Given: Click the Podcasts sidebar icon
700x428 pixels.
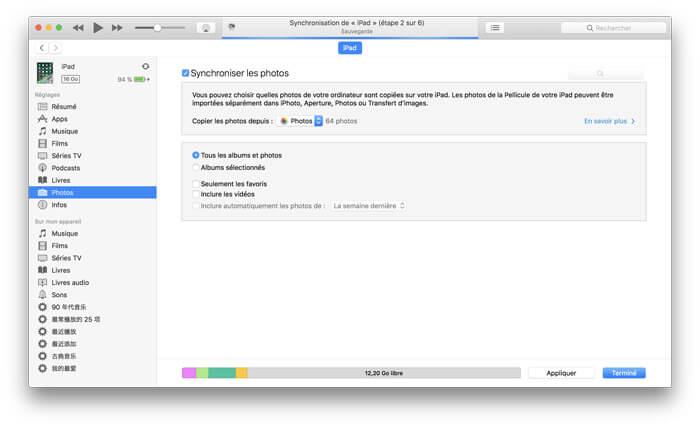Looking at the screenshot, I should [42, 168].
